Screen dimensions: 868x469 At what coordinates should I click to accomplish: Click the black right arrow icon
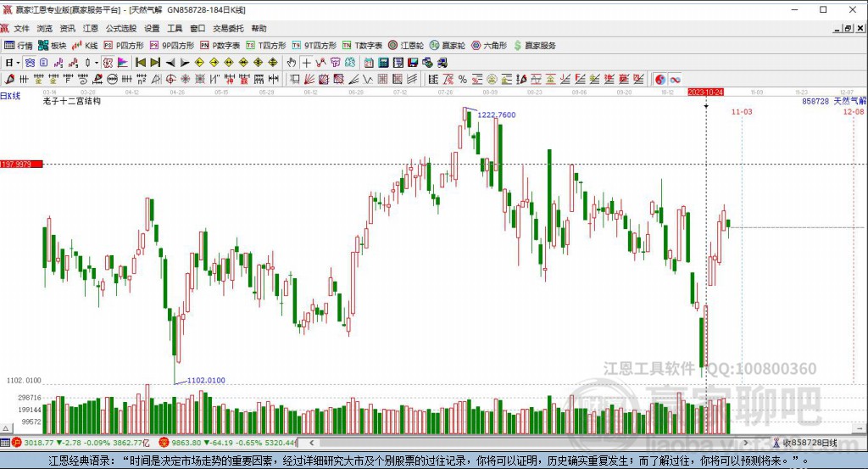coord(185,63)
